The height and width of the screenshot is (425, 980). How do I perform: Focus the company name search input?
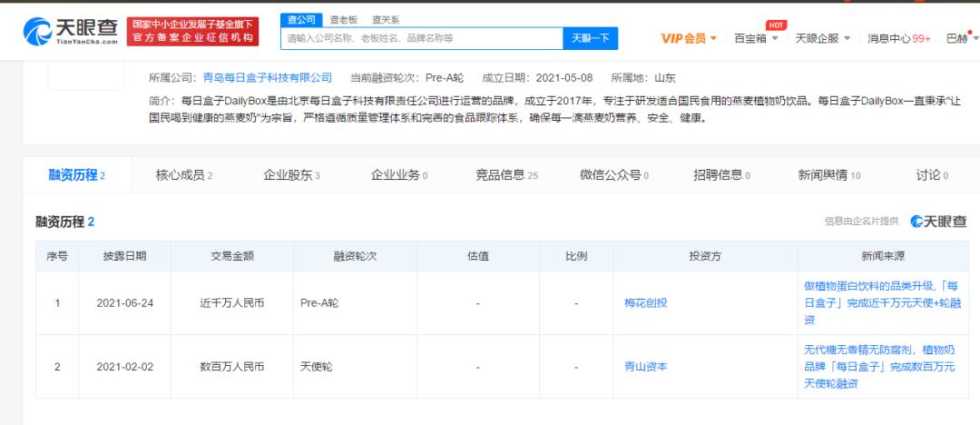click(422, 38)
